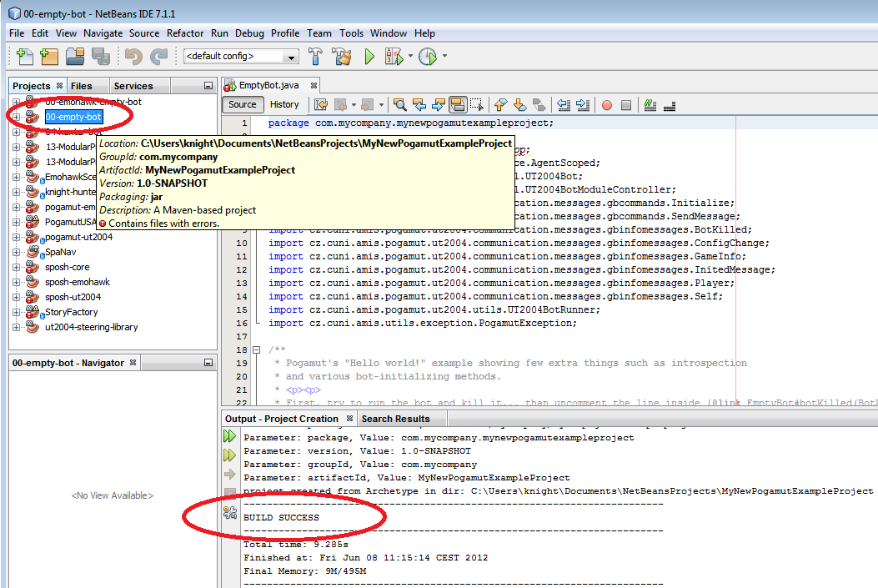Select the sposh-ut2004 project
The height and width of the screenshot is (588, 878).
73,298
